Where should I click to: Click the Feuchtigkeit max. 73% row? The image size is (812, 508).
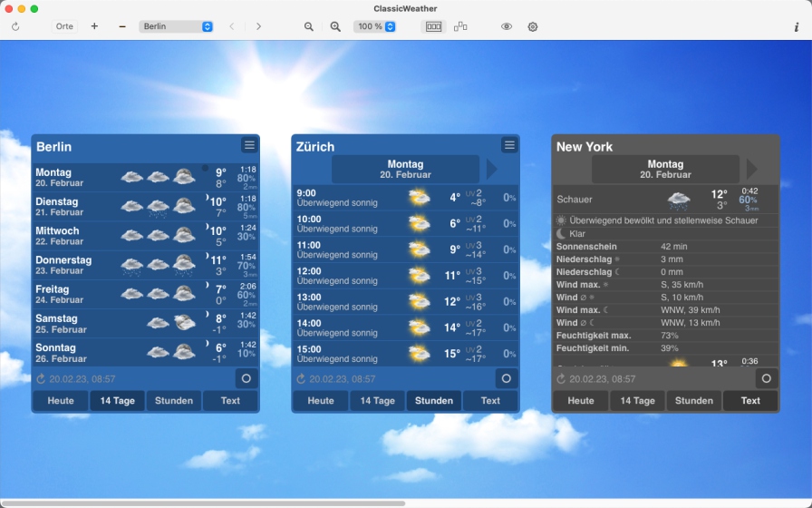coord(665,336)
